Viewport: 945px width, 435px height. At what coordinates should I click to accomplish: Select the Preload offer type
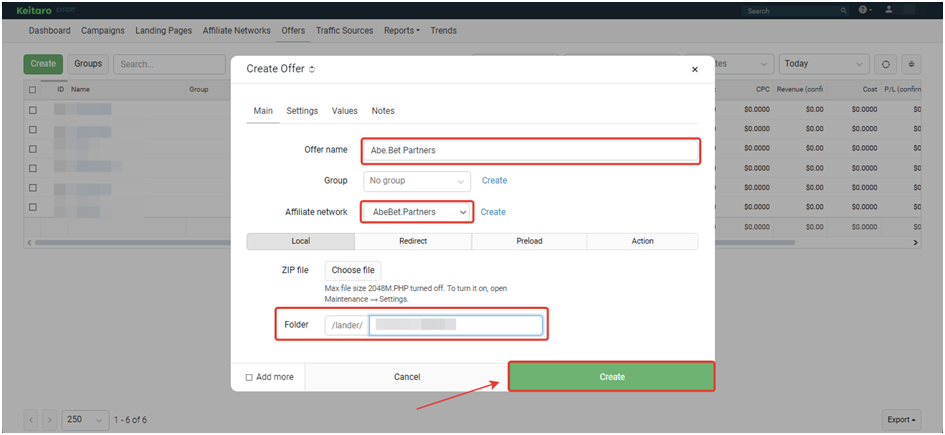pyautogui.click(x=529, y=241)
